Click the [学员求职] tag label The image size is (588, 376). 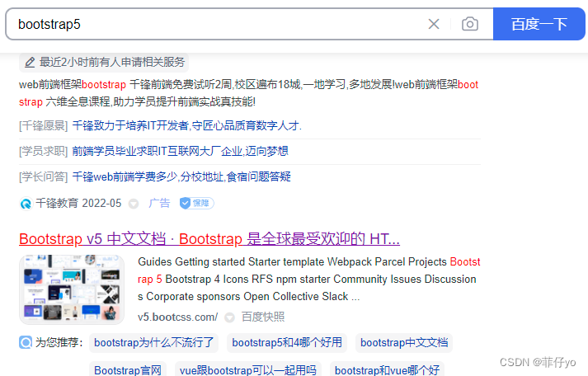44,151
